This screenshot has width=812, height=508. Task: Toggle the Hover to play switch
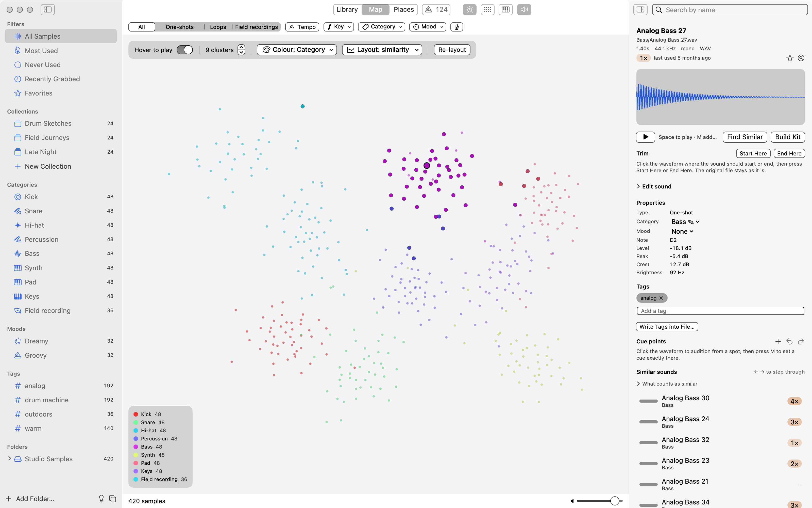[184, 50]
